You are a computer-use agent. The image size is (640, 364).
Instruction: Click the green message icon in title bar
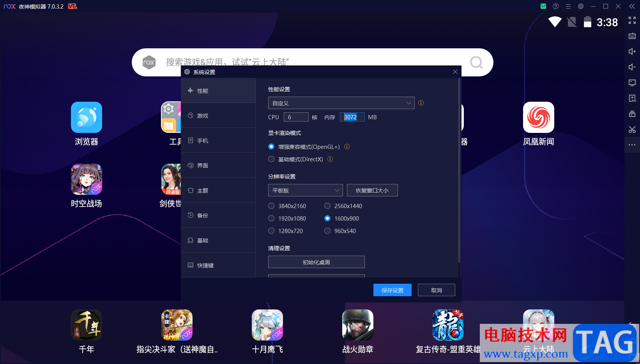tap(543, 6)
